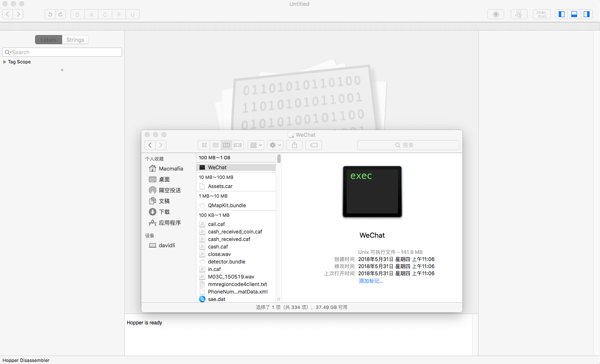Screen dimensions: 600x364
Task: Switch Finder to cover flow view
Action: click(238, 145)
